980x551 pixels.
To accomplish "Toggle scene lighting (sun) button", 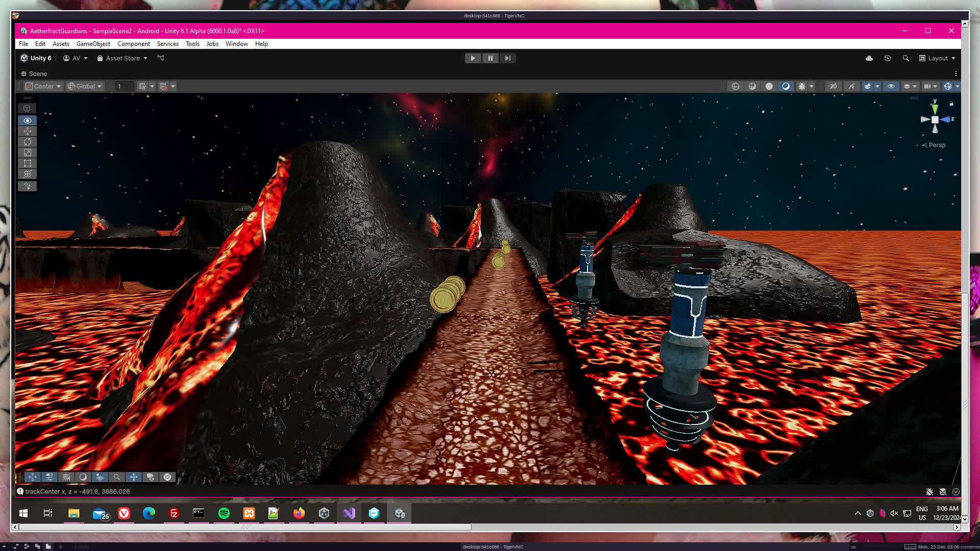I will tap(802, 86).
